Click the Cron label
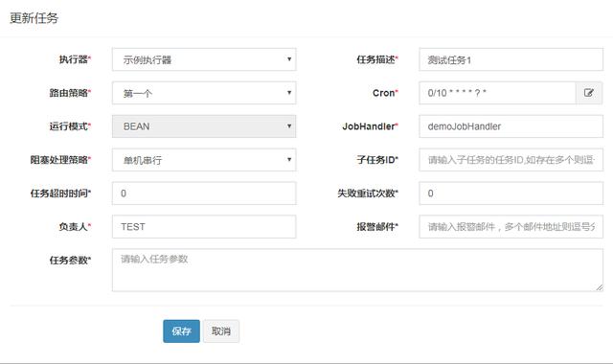 (x=385, y=93)
